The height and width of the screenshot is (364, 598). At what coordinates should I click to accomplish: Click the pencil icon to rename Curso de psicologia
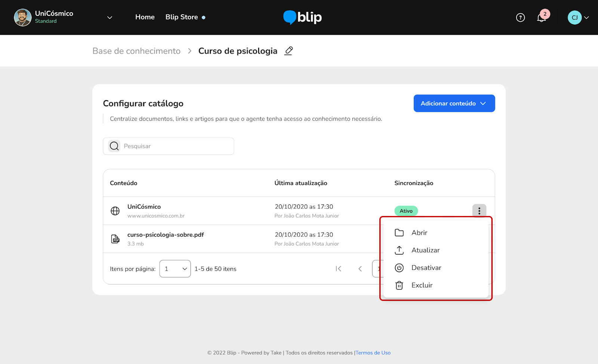[x=289, y=51]
